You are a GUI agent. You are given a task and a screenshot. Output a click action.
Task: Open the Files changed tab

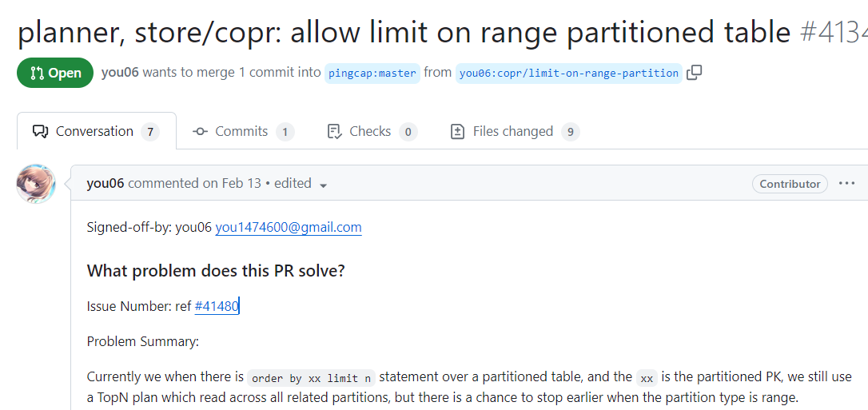[513, 131]
